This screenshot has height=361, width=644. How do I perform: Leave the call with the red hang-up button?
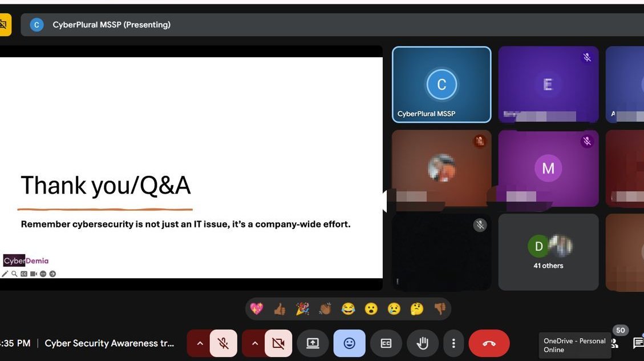coord(489,343)
